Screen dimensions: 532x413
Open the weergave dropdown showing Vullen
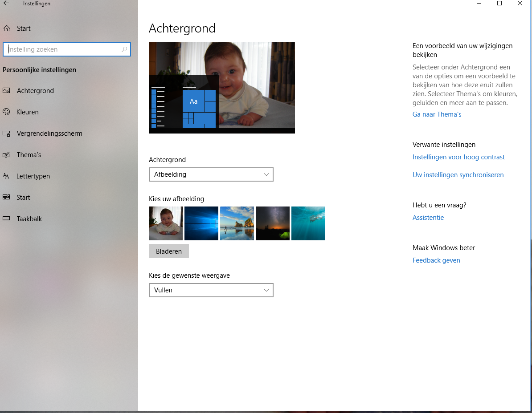pos(211,290)
